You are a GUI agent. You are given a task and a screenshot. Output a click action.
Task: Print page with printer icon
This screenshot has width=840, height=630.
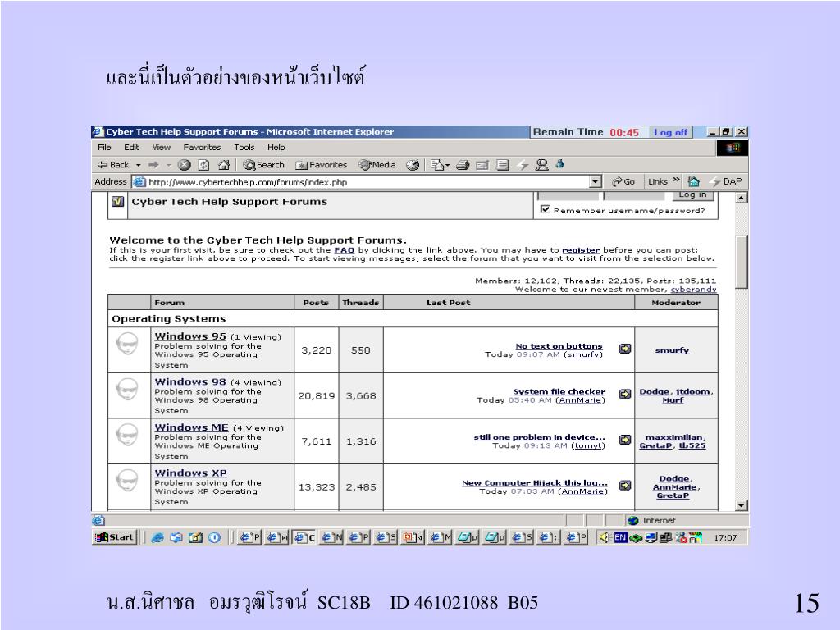[x=463, y=165]
